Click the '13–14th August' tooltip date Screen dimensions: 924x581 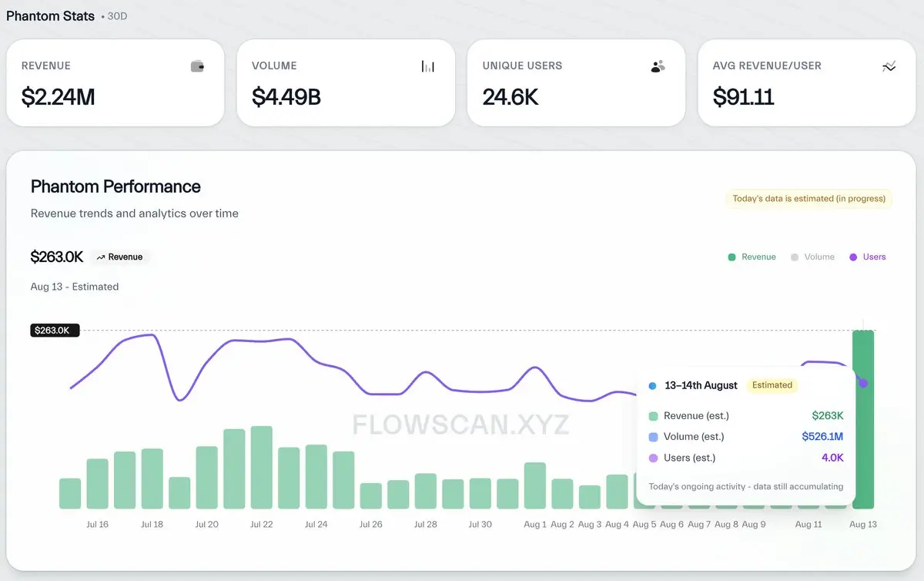point(701,385)
